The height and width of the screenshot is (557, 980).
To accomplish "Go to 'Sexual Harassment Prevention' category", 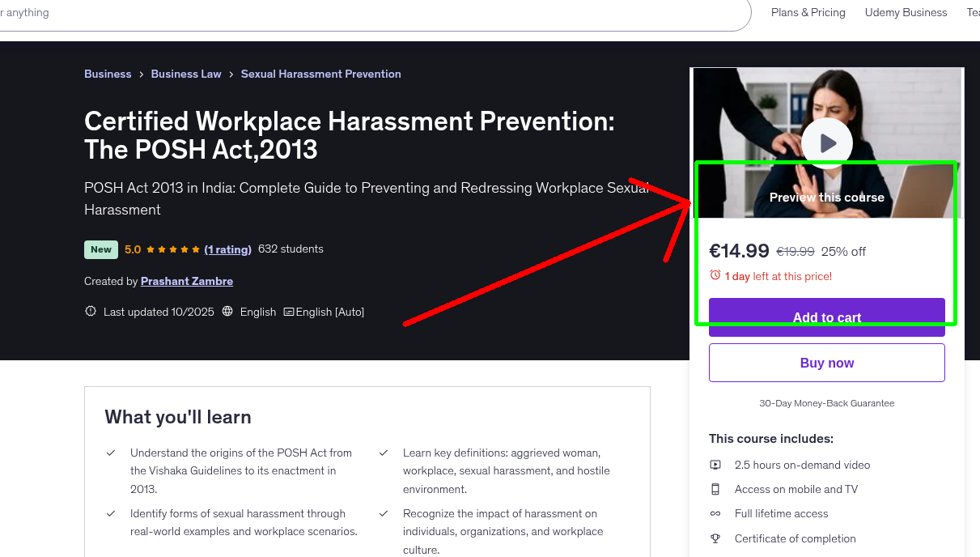I will pyautogui.click(x=320, y=74).
